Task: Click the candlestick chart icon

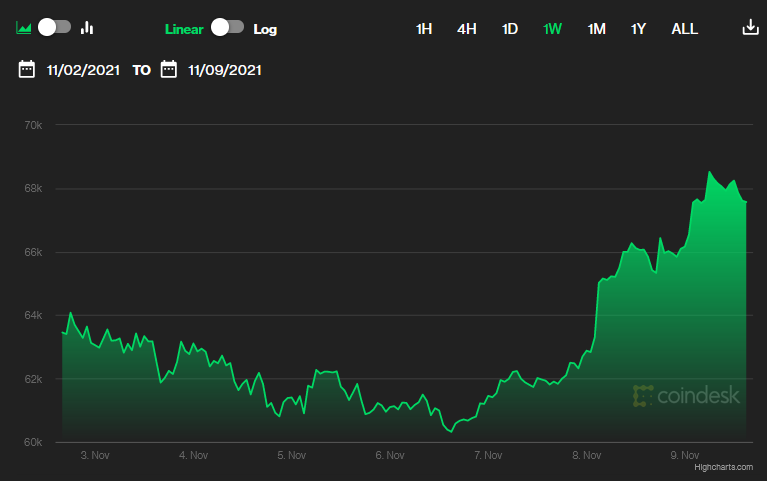Action: click(87, 28)
